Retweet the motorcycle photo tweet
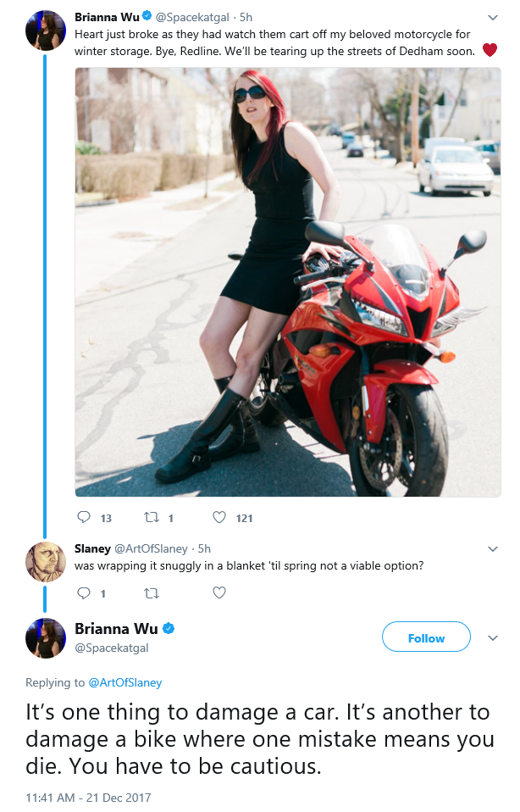The image size is (520, 812). pyautogui.click(x=151, y=517)
